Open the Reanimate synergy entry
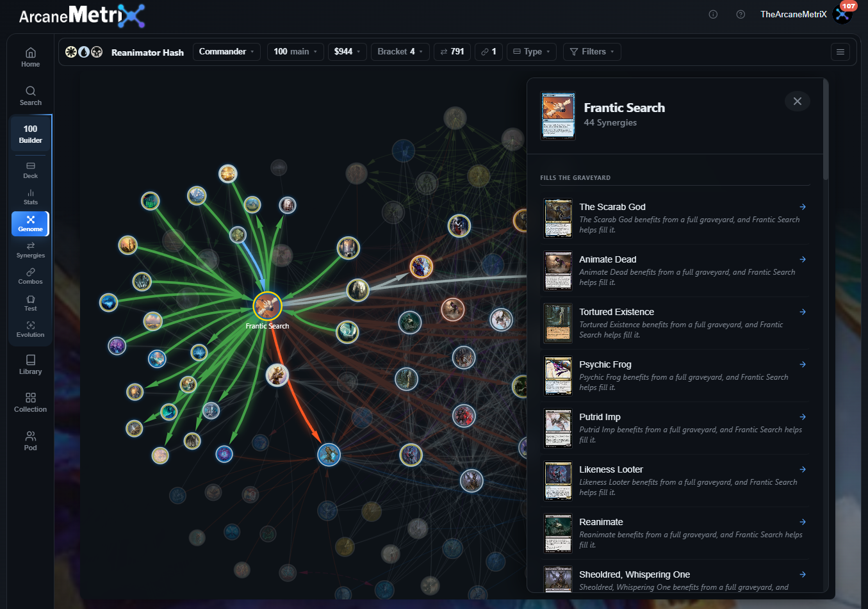868x609 pixels. [x=675, y=533]
